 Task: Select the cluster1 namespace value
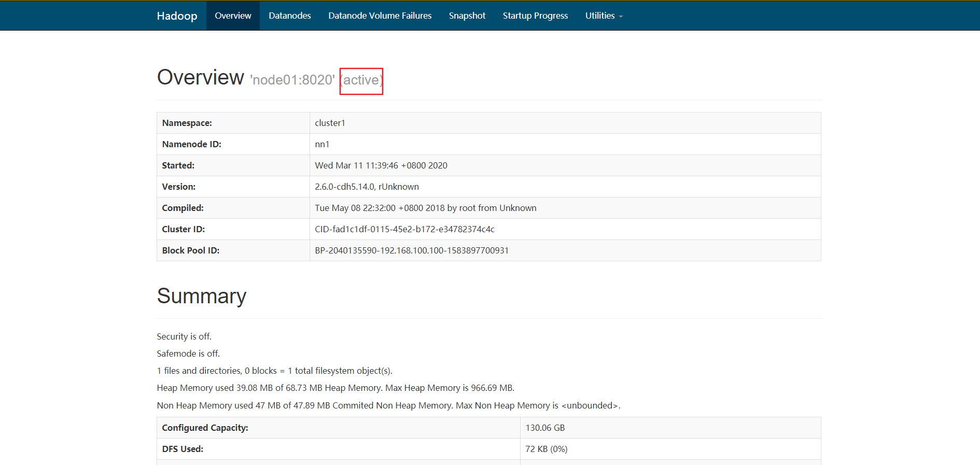click(330, 123)
